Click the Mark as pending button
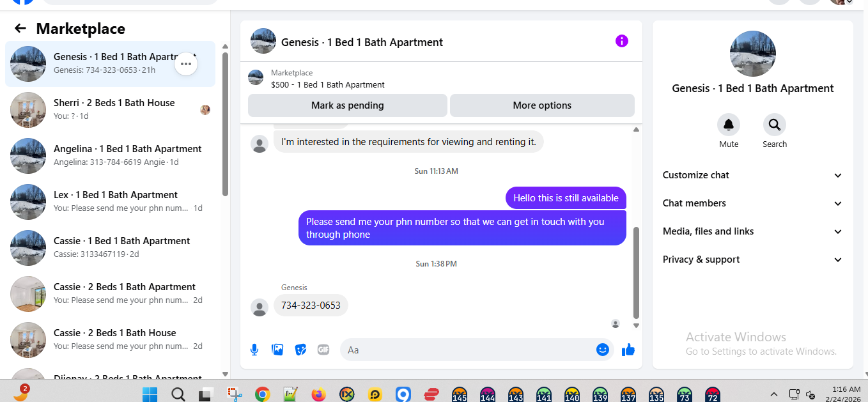The width and height of the screenshot is (868, 402). [x=348, y=105]
